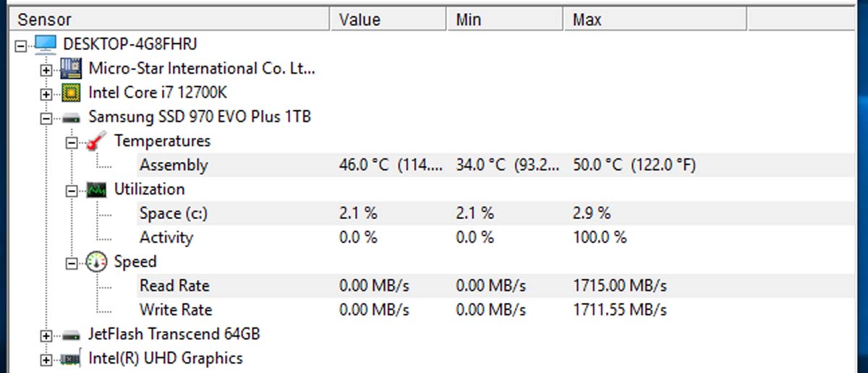Click the Sensor column header
Image resolution: width=868 pixels, height=373 pixels.
click(x=171, y=20)
